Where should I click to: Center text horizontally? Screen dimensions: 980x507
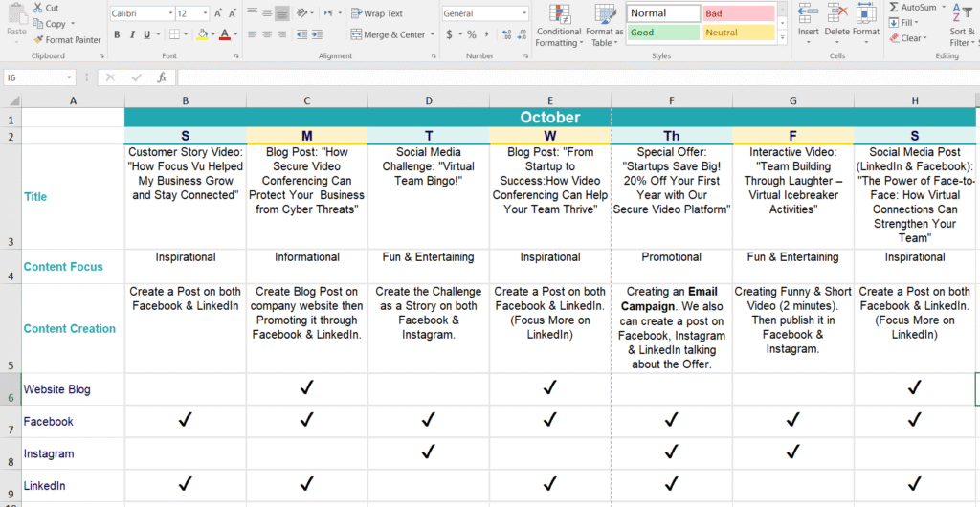pyautogui.click(x=267, y=35)
